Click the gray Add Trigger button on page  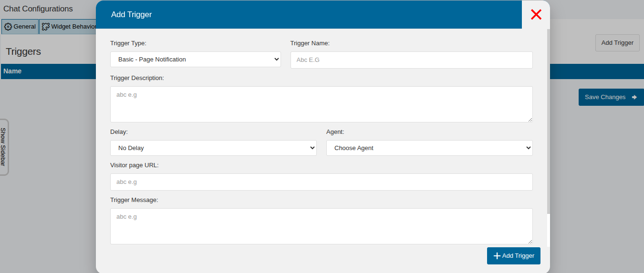pos(617,43)
